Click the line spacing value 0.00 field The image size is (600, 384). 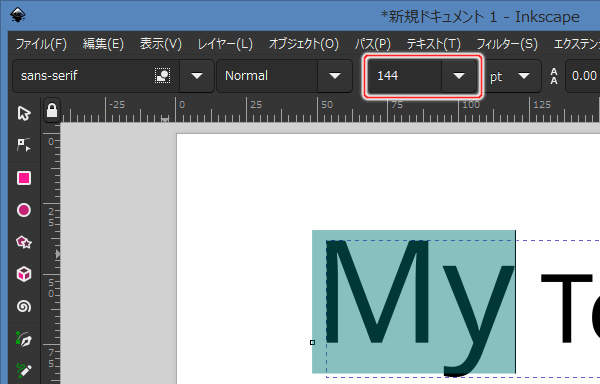[584, 76]
